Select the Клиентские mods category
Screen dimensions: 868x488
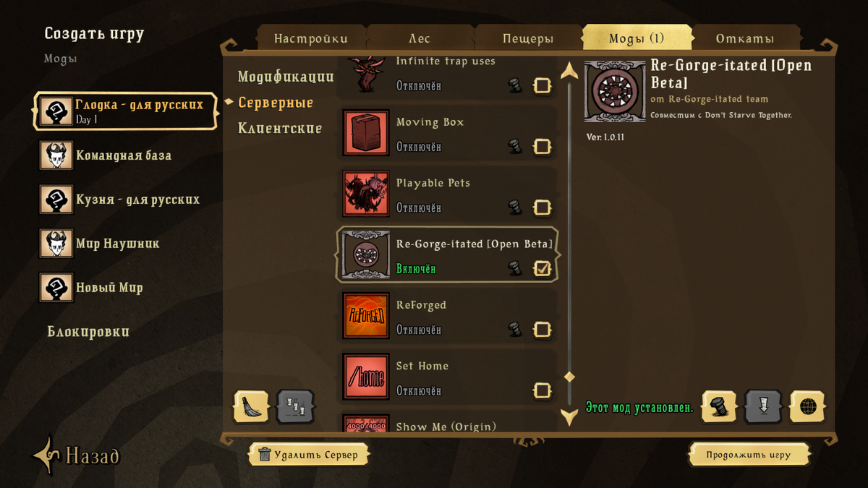click(280, 129)
